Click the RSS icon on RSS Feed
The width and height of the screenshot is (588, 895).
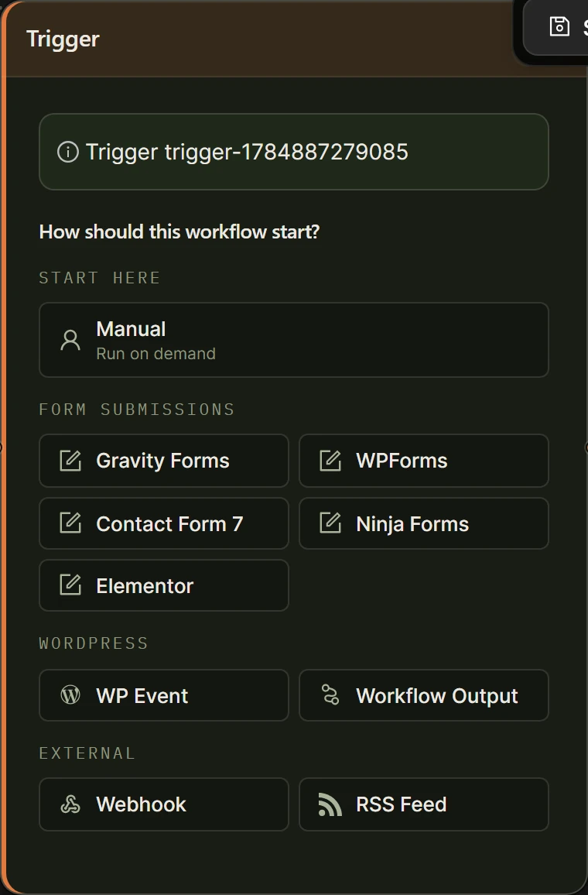tap(330, 804)
